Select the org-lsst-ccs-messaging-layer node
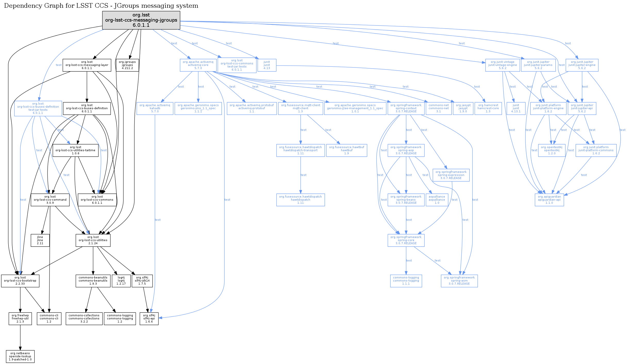 click(x=87, y=65)
